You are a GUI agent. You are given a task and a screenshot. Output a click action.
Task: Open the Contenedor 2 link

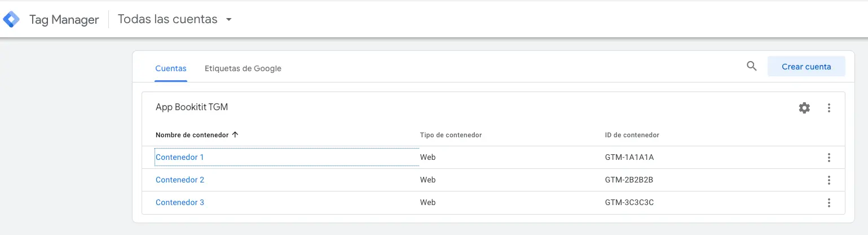[180, 180]
